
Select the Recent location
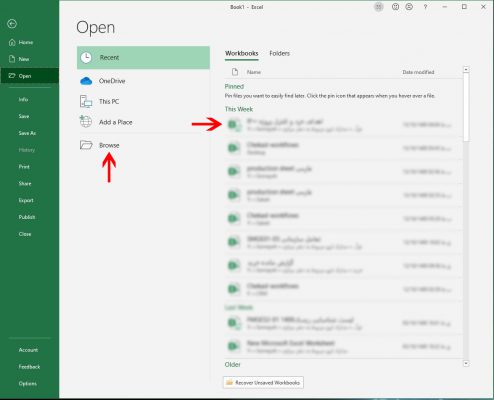[143, 58]
